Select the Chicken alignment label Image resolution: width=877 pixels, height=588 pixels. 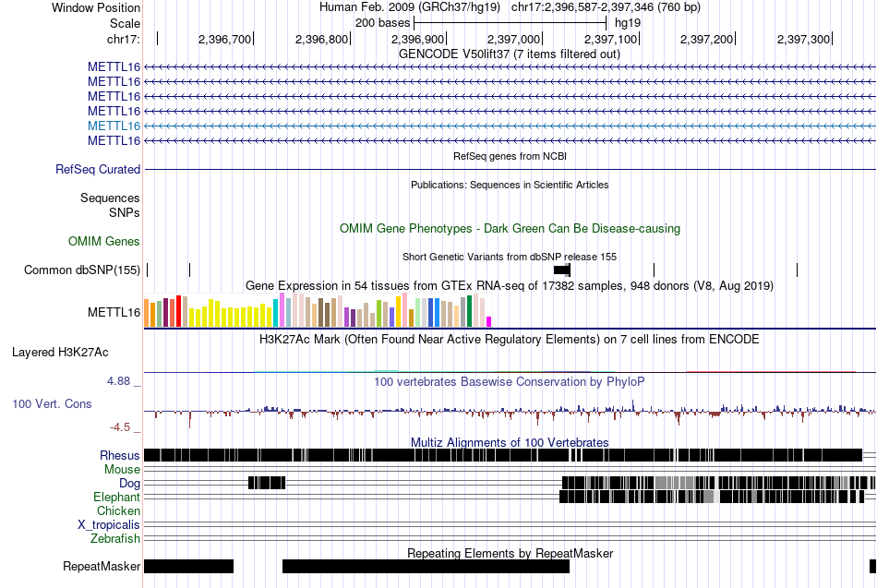pos(118,510)
